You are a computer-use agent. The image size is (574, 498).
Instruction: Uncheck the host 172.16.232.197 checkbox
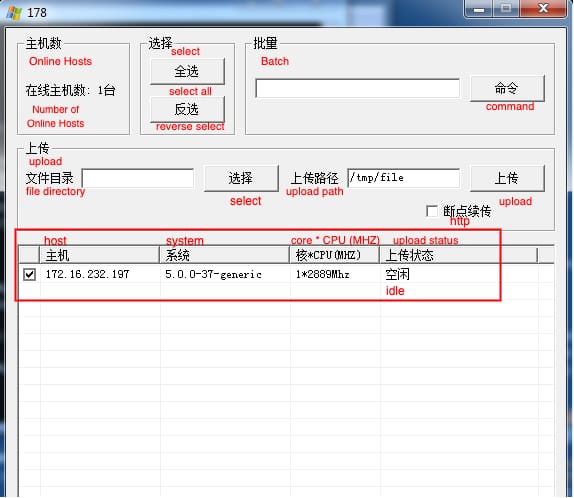click(x=30, y=274)
